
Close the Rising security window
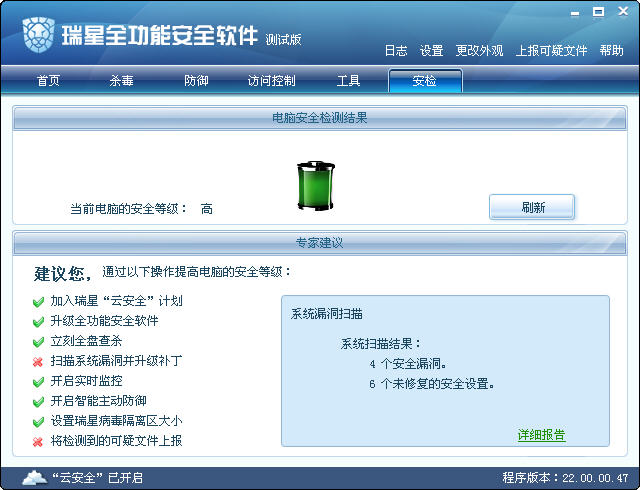pyautogui.click(x=623, y=11)
